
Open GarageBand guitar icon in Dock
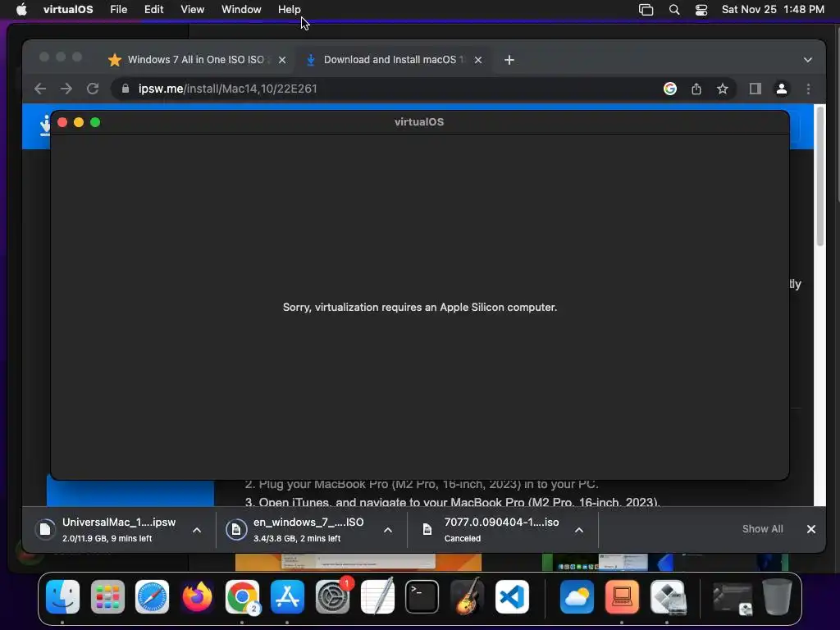[x=467, y=597]
